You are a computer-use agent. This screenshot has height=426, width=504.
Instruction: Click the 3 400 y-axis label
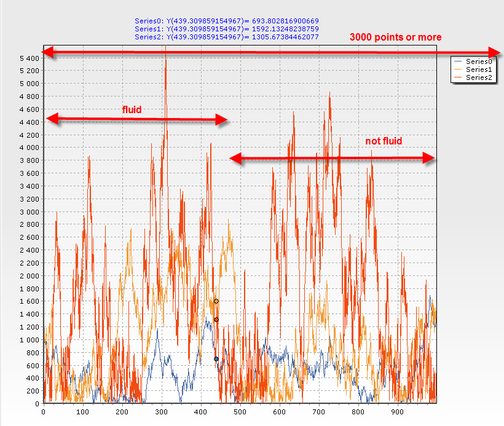click(x=30, y=186)
